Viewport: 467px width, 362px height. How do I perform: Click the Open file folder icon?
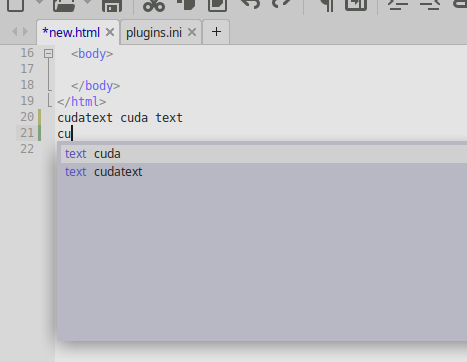pos(64,5)
